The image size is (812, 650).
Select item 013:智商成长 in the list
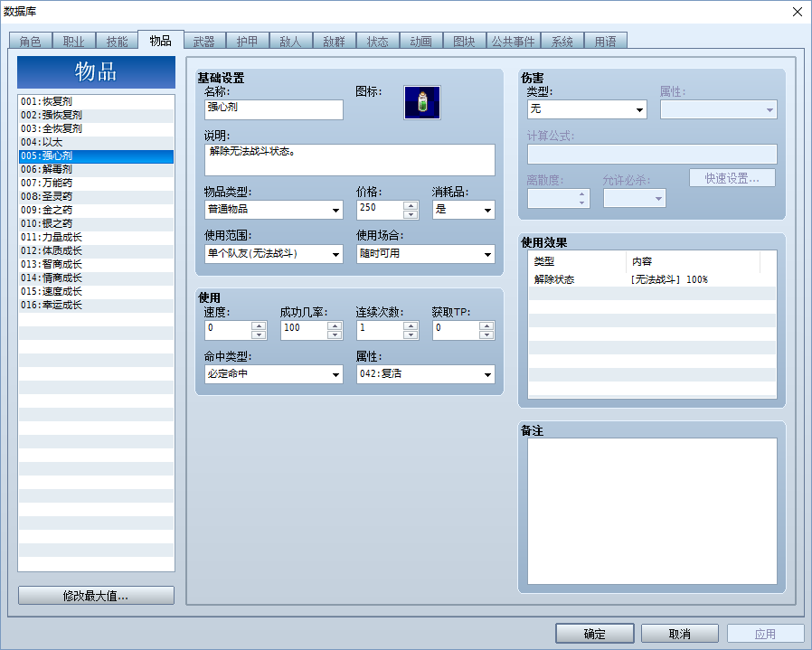click(x=97, y=264)
